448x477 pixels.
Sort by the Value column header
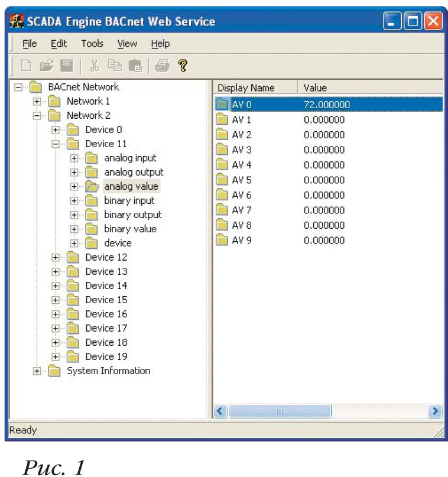pyautogui.click(x=370, y=87)
